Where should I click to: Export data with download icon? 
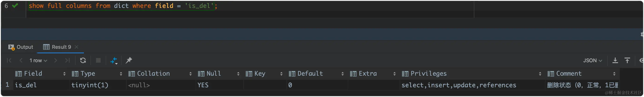tap(615, 61)
